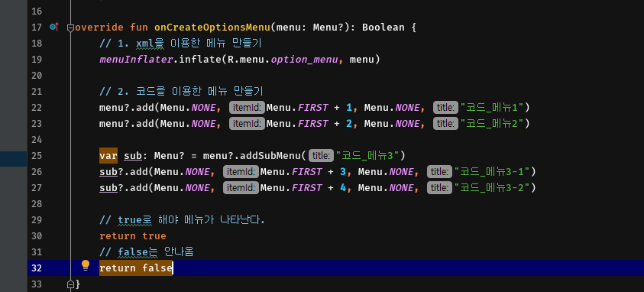
Task: Click the itemId hint on line 22
Action: (x=247, y=108)
